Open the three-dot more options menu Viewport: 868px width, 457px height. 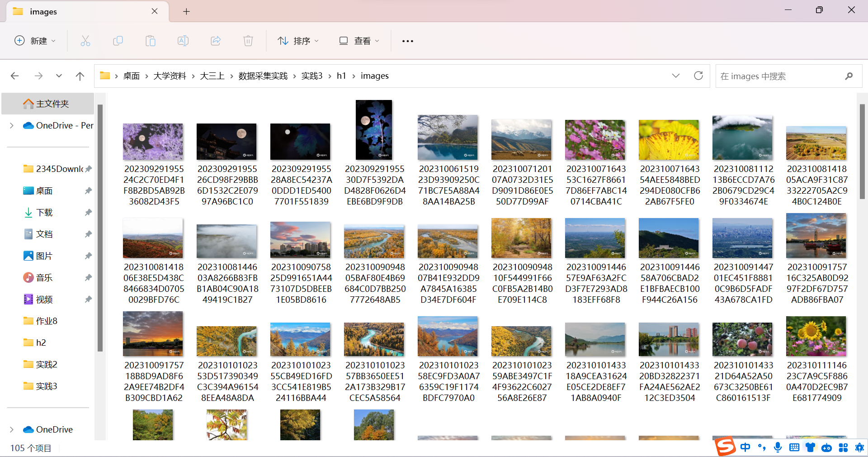point(408,41)
